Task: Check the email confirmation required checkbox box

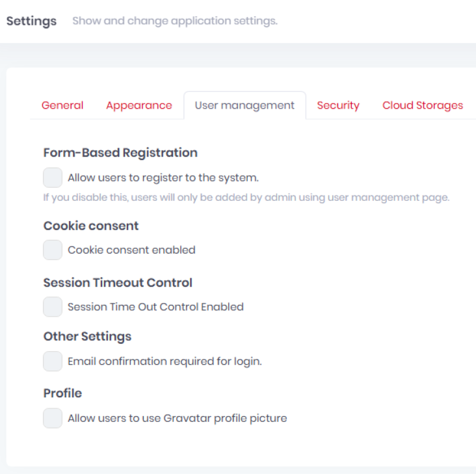Action: (53, 361)
